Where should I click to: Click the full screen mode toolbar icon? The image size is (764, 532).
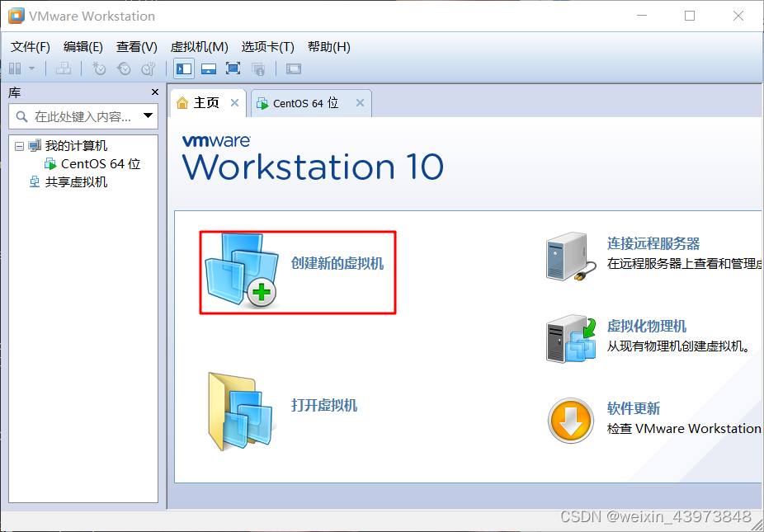click(233, 68)
